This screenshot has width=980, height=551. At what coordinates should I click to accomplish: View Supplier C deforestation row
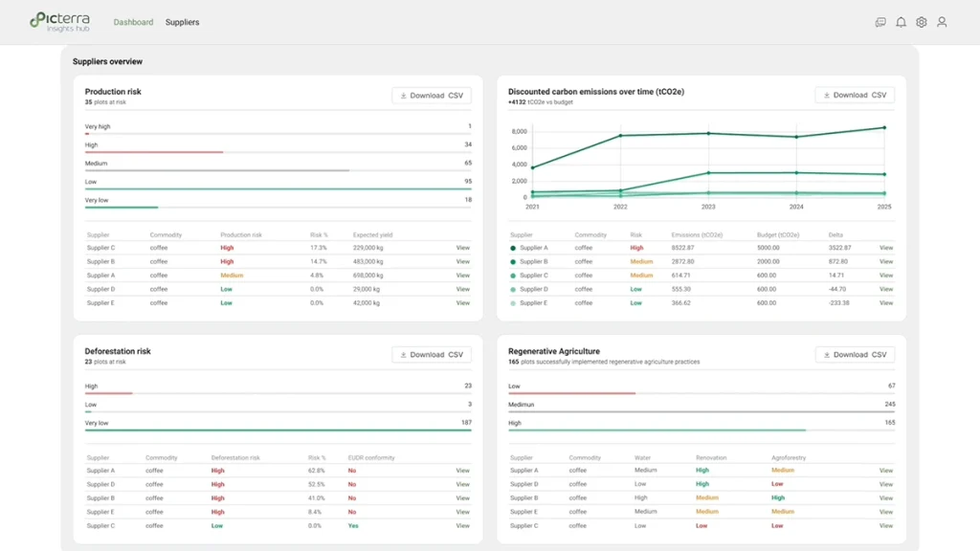click(x=462, y=525)
